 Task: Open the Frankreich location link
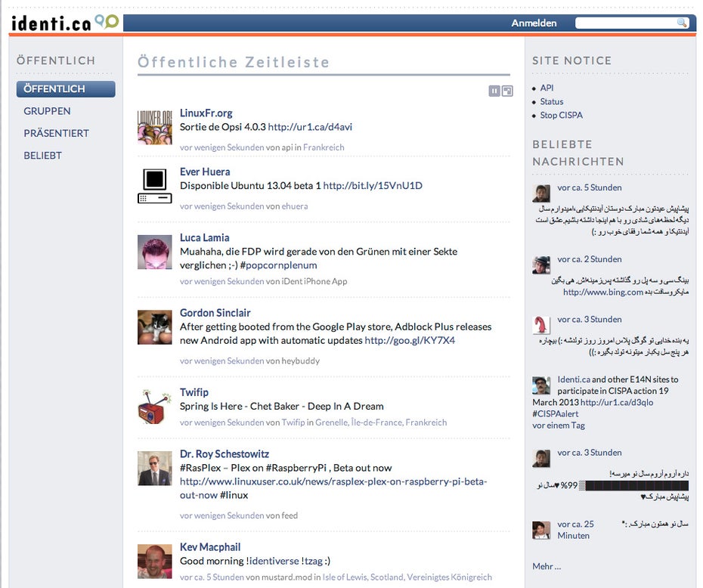pos(324,147)
